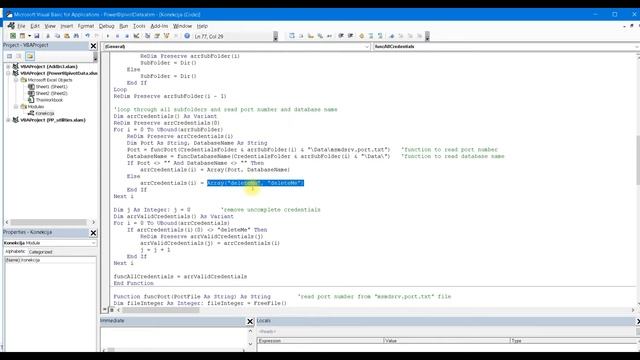The image size is (640, 360).
Task: Click the Copy toolbar icon
Action: 57,36
